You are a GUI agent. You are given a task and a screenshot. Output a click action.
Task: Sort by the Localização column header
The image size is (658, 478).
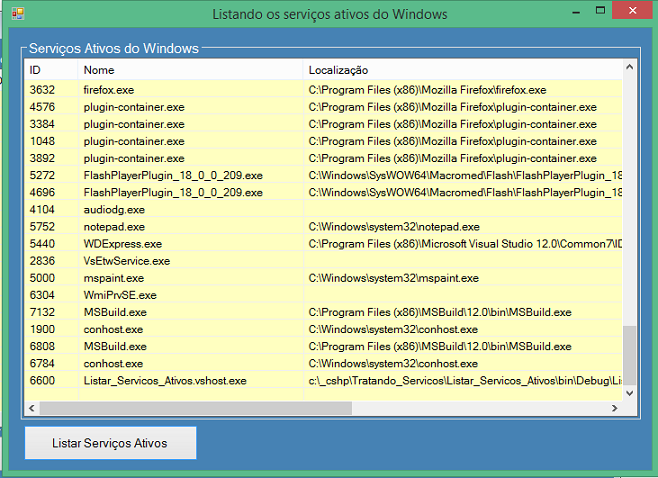[462, 70]
